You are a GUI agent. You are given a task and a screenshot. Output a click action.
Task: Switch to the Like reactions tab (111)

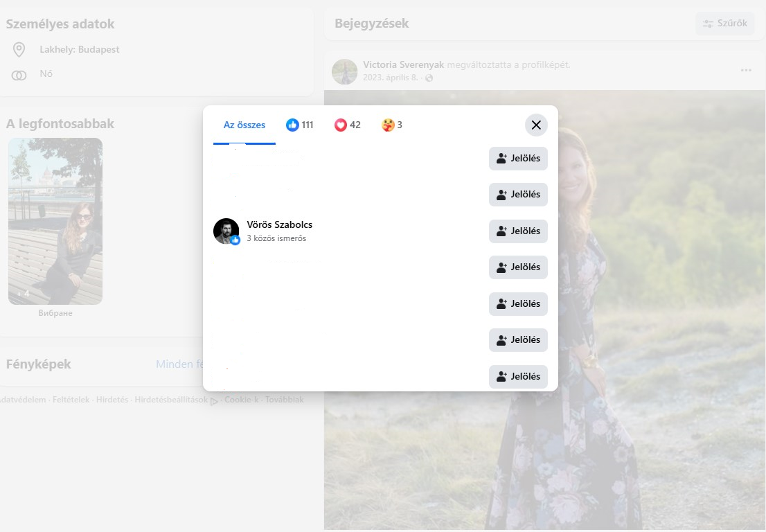(x=300, y=125)
